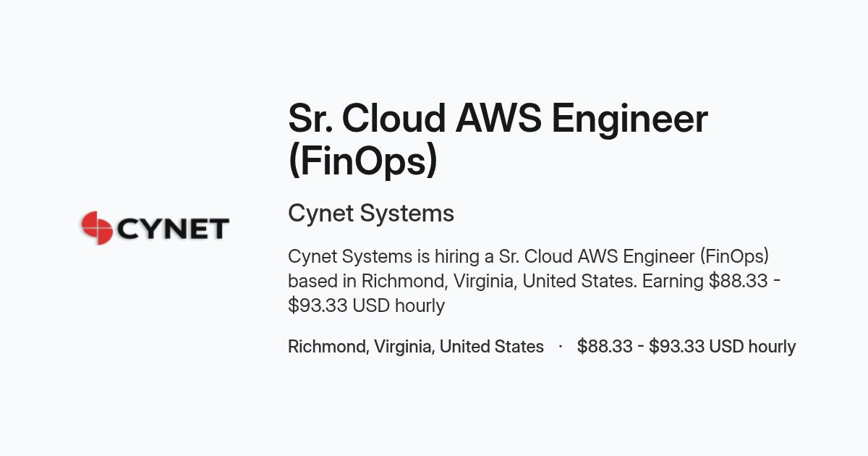Click "AWS" in the job title heading
The width and height of the screenshot is (868, 456).
pos(498,119)
